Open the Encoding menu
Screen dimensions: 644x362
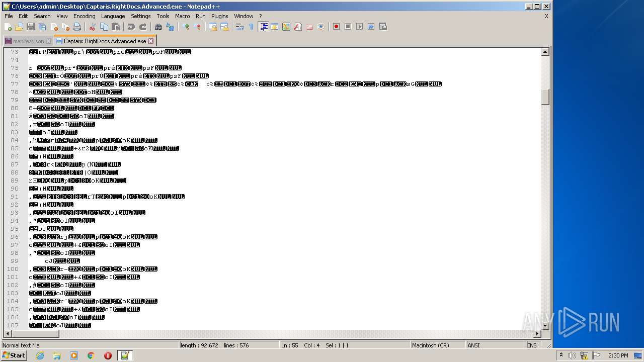tap(84, 16)
